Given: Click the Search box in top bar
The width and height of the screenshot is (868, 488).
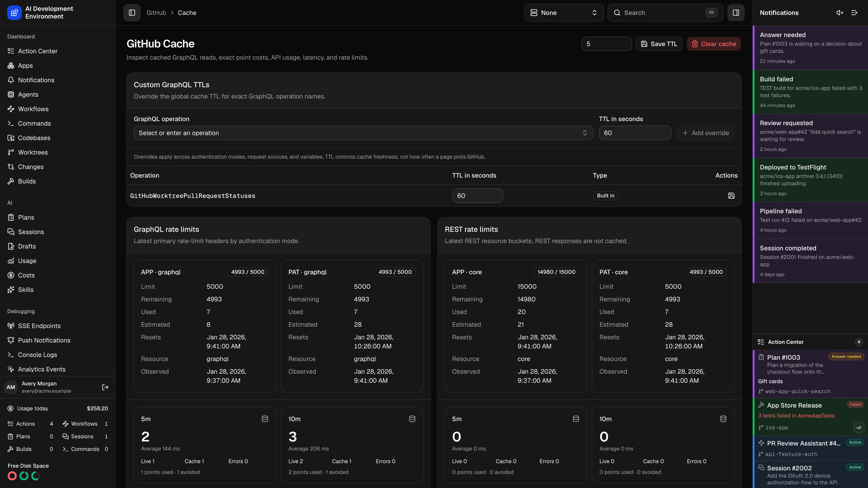Looking at the screenshot, I should (x=665, y=13).
